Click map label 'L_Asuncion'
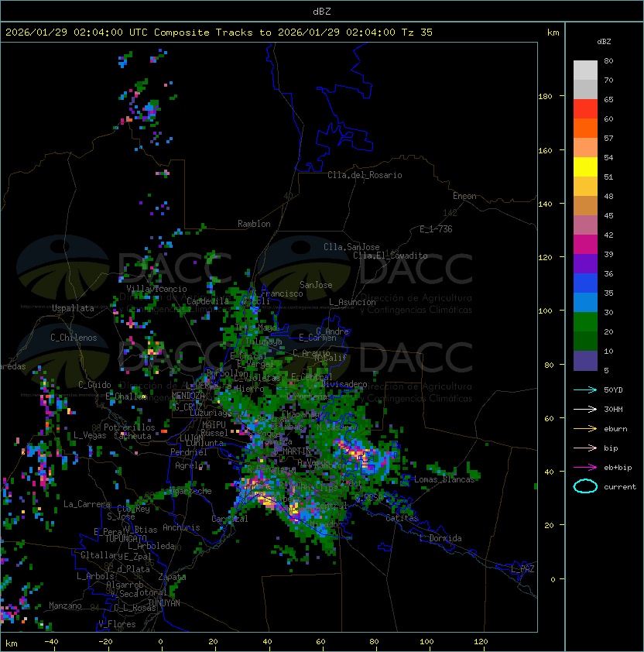The image size is (644, 652). click(352, 302)
